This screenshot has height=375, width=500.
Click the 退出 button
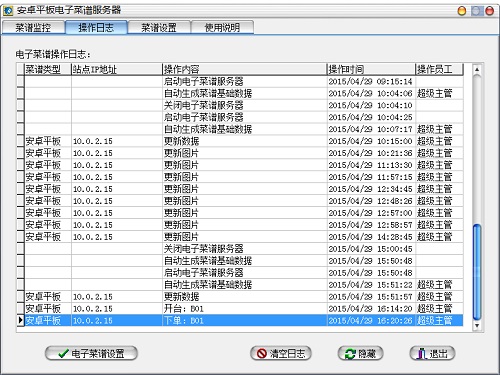pyautogui.click(x=432, y=353)
